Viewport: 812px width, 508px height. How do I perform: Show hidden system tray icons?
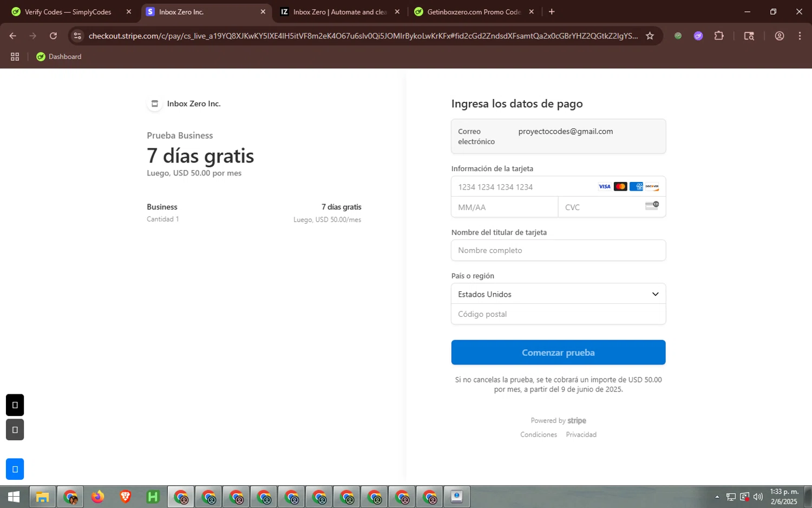[x=717, y=497]
